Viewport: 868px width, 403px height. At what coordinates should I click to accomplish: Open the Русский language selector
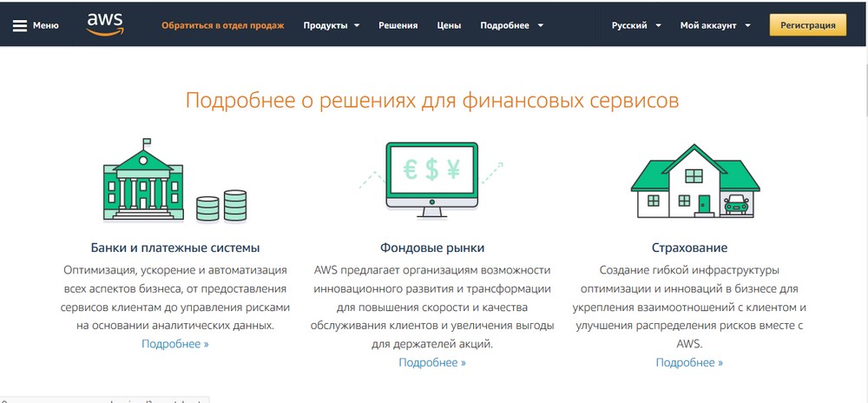[x=636, y=25]
